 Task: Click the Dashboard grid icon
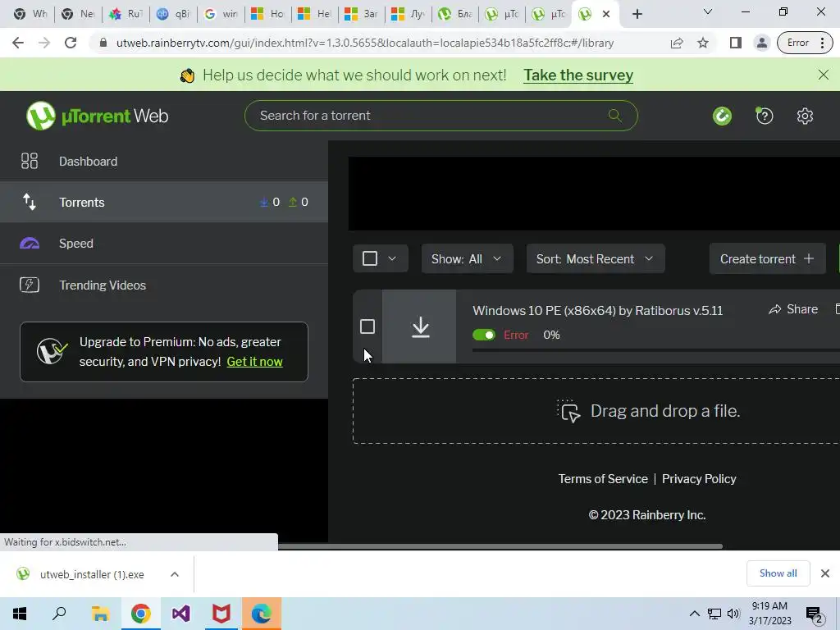30,162
